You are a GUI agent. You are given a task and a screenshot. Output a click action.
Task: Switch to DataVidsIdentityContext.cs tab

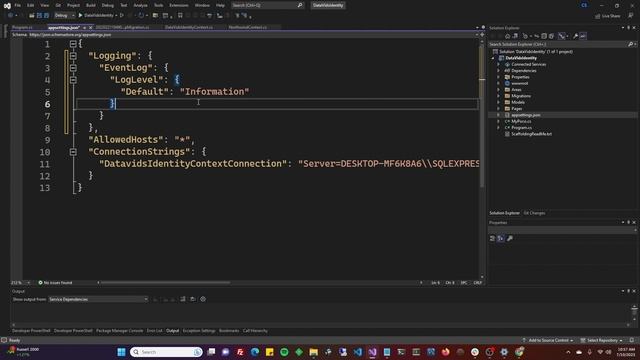[x=189, y=27]
